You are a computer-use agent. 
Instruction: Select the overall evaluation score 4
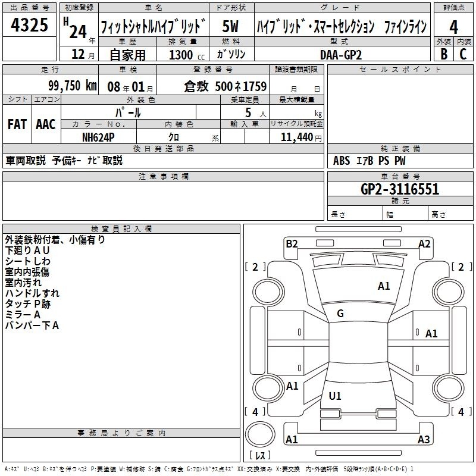(454, 27)
